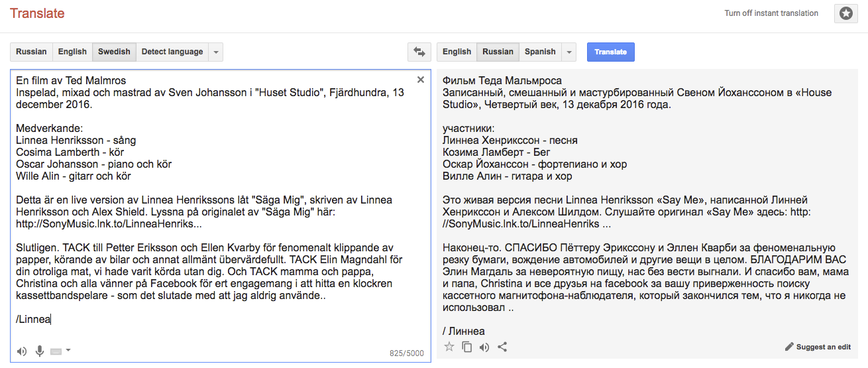Star the Russian translation
The image size is (868, 368).
click(449, 347)
